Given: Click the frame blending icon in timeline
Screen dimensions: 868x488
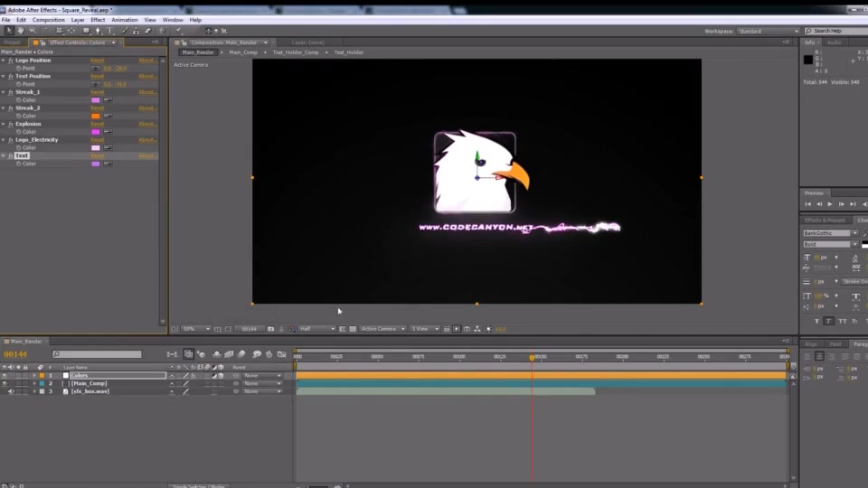Looking at the screenshot, I should pyautogui.click(x=229, y=354).
